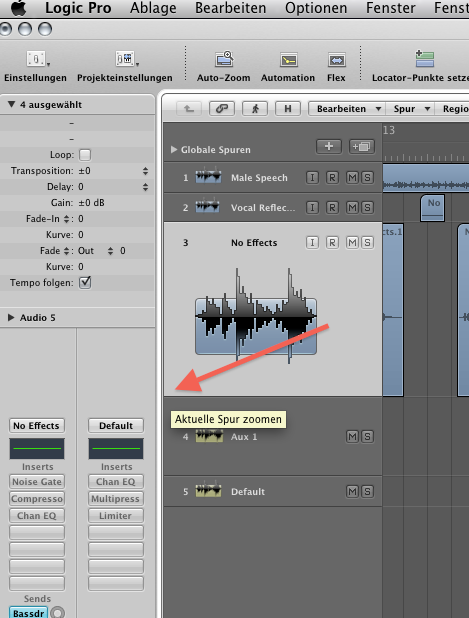Click Locator-Punkte setzen icon

pos(424,59)
